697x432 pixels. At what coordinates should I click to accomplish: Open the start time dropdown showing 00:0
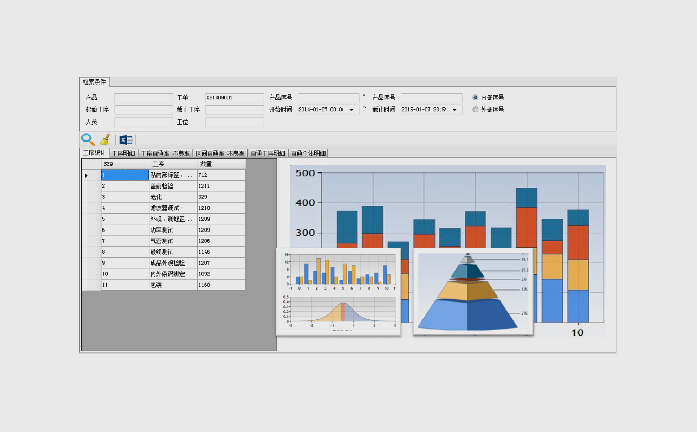[352, 109]
